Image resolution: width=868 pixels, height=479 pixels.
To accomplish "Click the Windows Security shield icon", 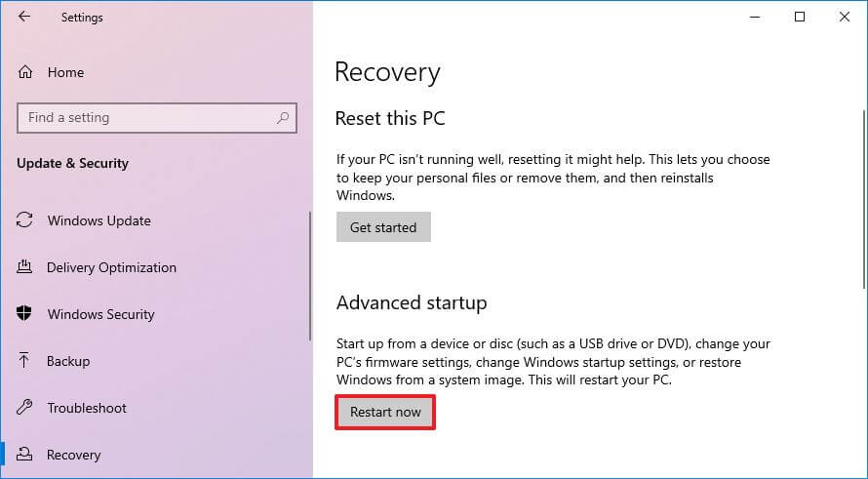I will point(25,314).
